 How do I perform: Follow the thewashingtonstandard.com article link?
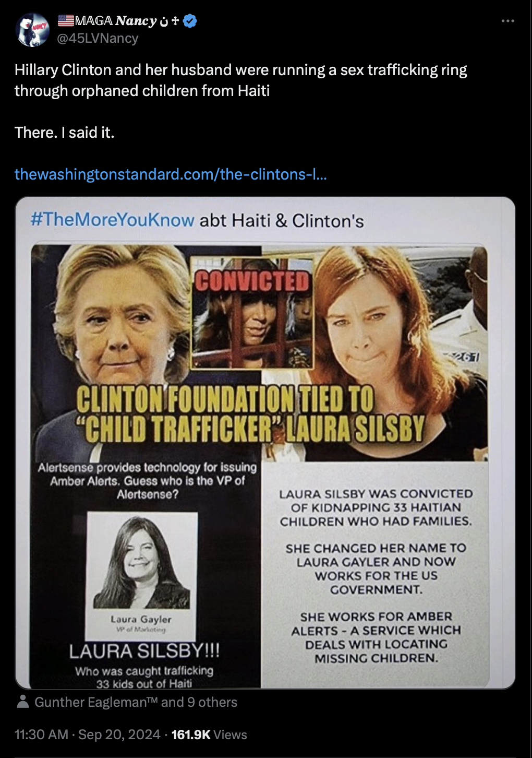(171, 174)
